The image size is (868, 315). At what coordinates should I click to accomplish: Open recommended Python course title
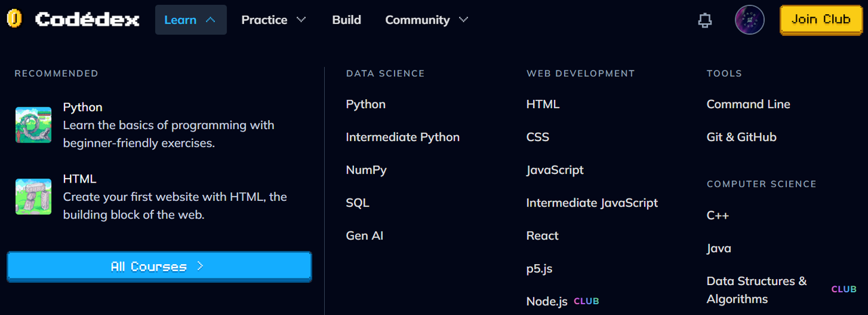click(83, 107)
